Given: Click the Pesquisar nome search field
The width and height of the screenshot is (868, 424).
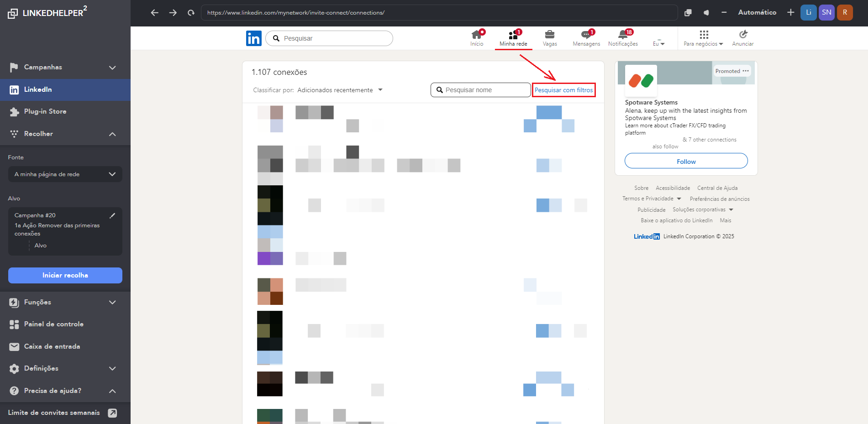Looking at the screenshot, I should (484, 90).
